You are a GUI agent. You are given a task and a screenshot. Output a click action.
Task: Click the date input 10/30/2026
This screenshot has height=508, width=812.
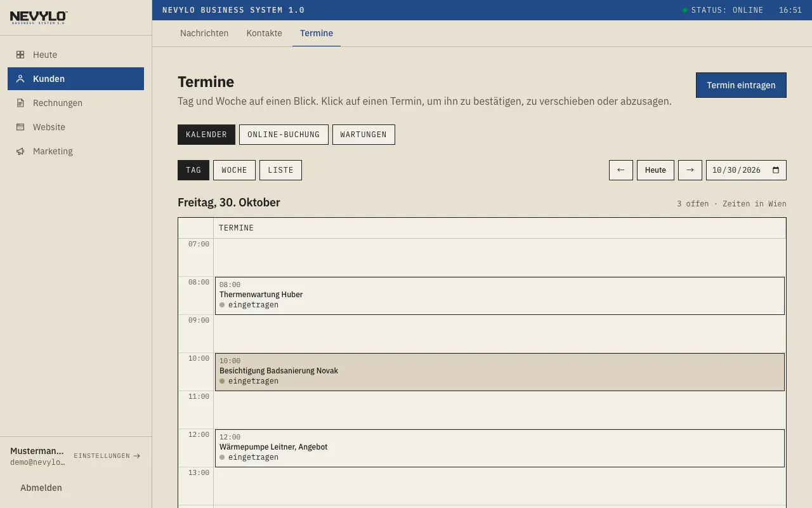pyautogui.click(x=746, y=170)
